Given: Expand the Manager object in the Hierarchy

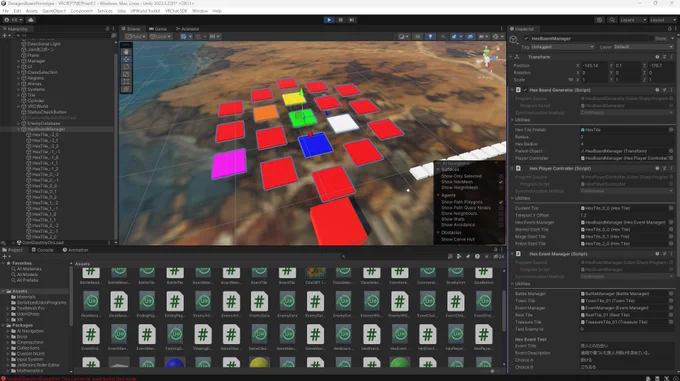Looking at the screenshot, I should tap(18, 61).
